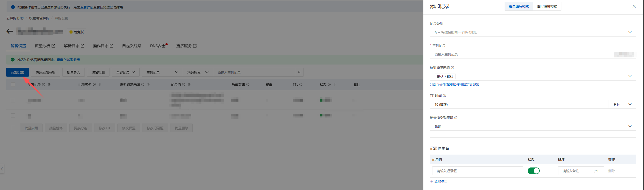Open the TTL unit 分钟 dropdown

622,104
